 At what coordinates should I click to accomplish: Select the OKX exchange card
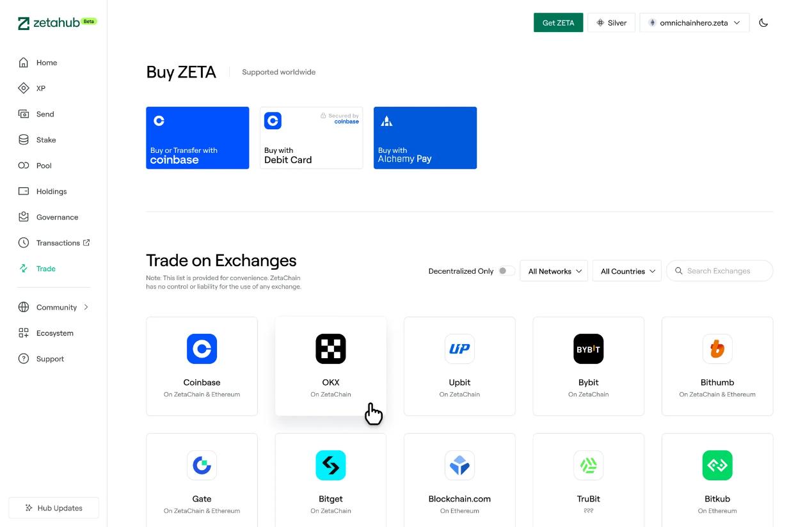(x=330, y=366)
